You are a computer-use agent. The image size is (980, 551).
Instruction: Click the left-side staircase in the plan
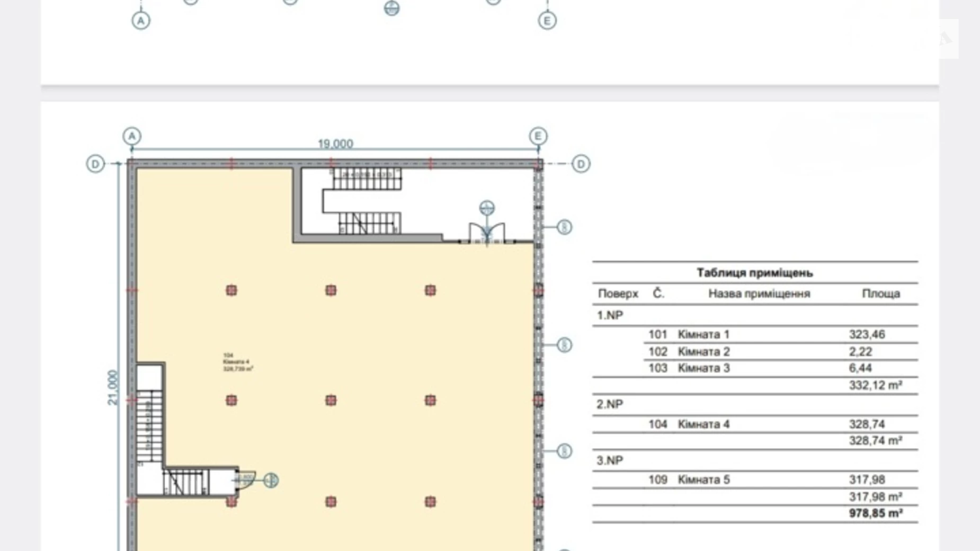[150, 424]
